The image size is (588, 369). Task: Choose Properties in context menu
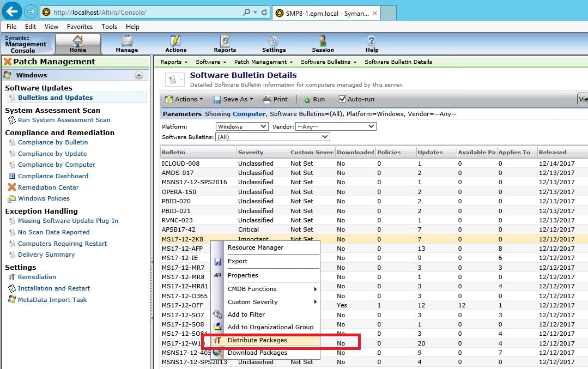point(265,275)
